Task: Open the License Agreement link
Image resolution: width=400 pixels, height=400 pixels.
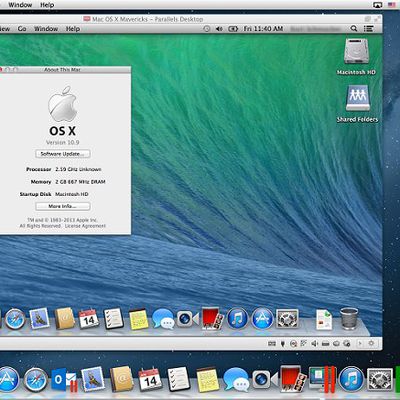Action: click(x=85, y=226)
